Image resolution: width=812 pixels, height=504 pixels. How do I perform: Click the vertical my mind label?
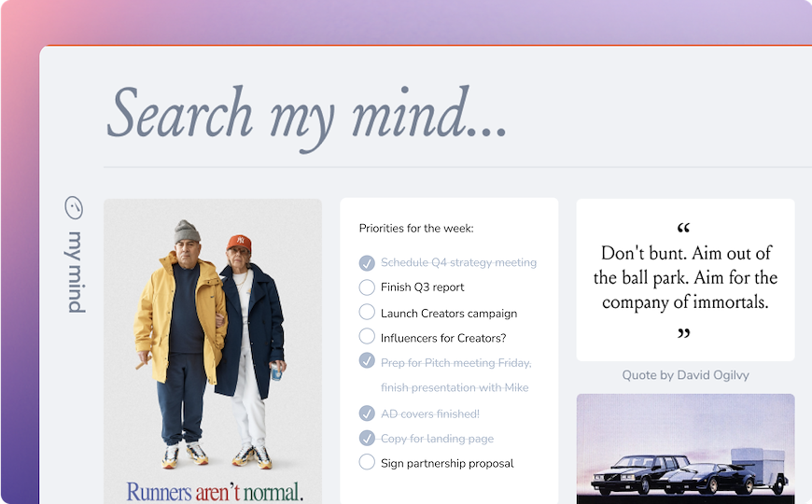76,272
